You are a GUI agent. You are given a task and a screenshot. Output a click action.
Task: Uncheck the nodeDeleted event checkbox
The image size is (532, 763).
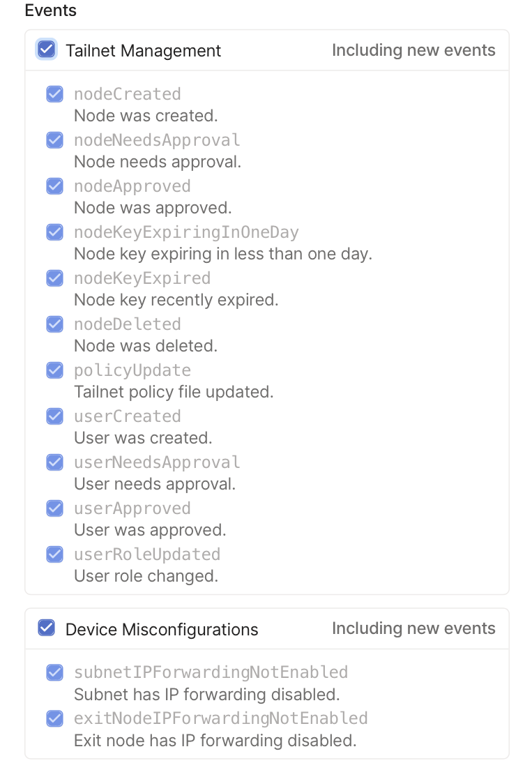click(x=54, y=324)
